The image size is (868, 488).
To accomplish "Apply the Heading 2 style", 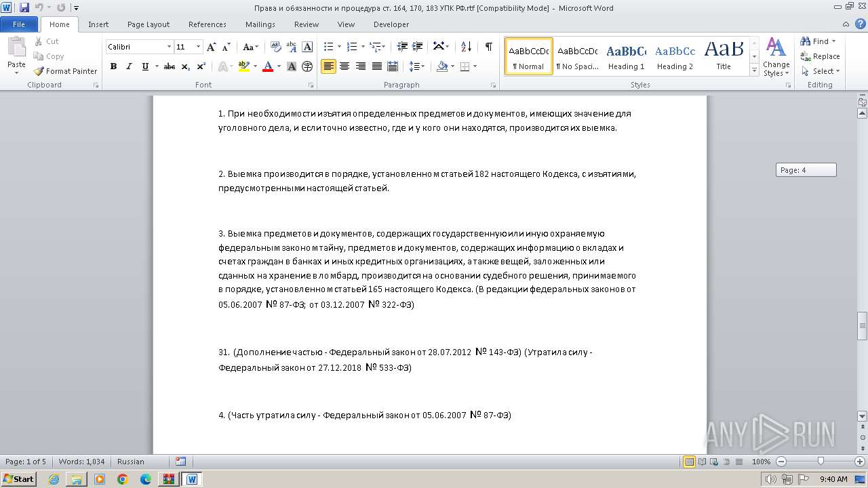I will (x=675, y=56).
